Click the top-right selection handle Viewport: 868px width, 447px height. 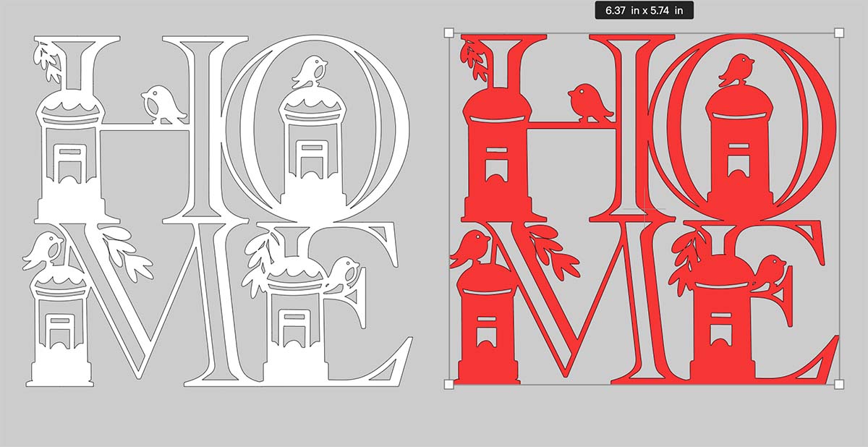click(839, 33)
